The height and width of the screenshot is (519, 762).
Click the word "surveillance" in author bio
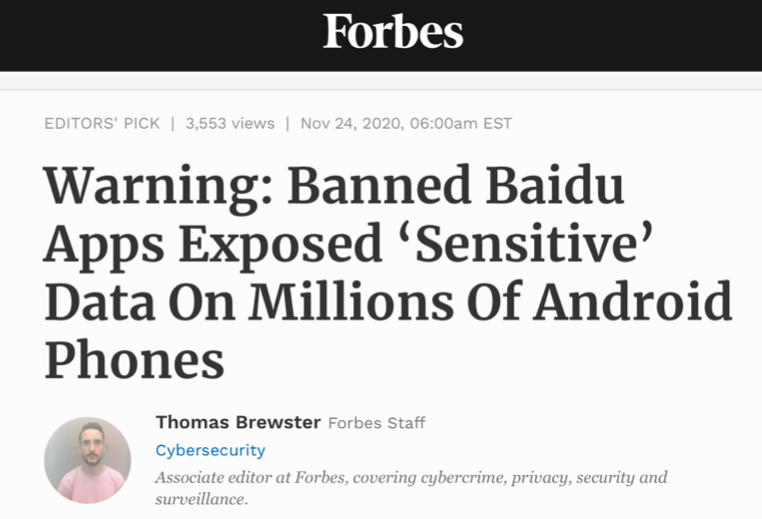(x=198, y=497)
